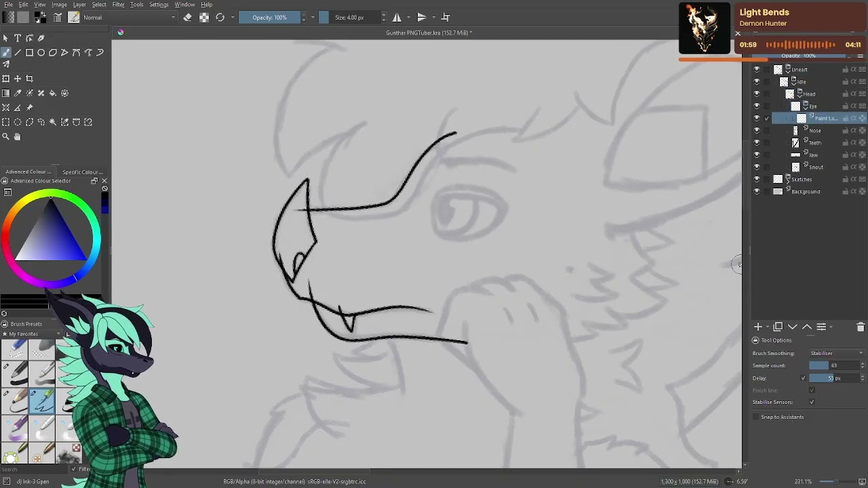Toggle visibility of the Teeth layer
Image resolution: width=868 pixels, height=488 pixels.
click(x=757, y=143)
